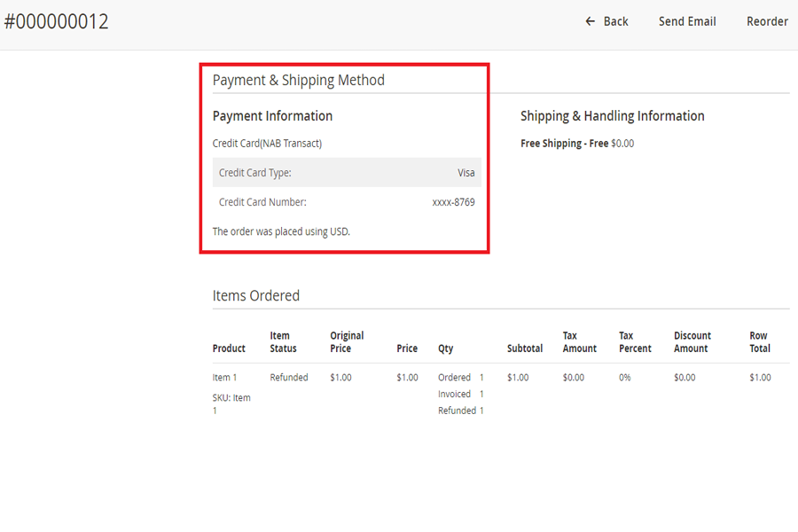The image size is (798, 532).
Task: Click the Payment & Shipping Method heading
Action: click(298, 80)
